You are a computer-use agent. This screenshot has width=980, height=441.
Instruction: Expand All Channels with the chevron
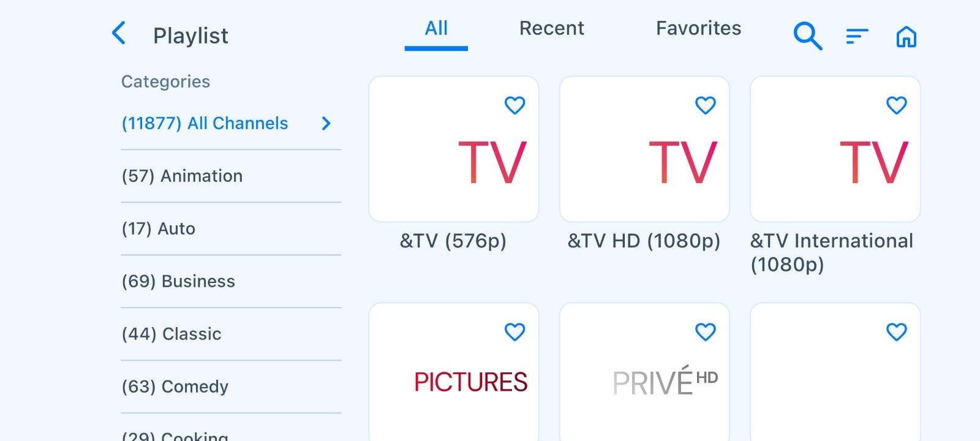pos(326,124)
